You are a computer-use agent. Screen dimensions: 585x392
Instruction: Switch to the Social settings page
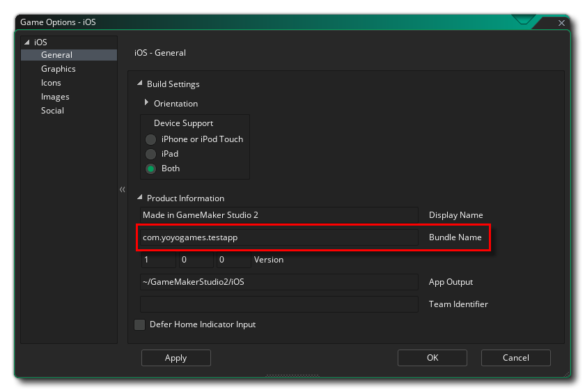[x=52, y=111]
